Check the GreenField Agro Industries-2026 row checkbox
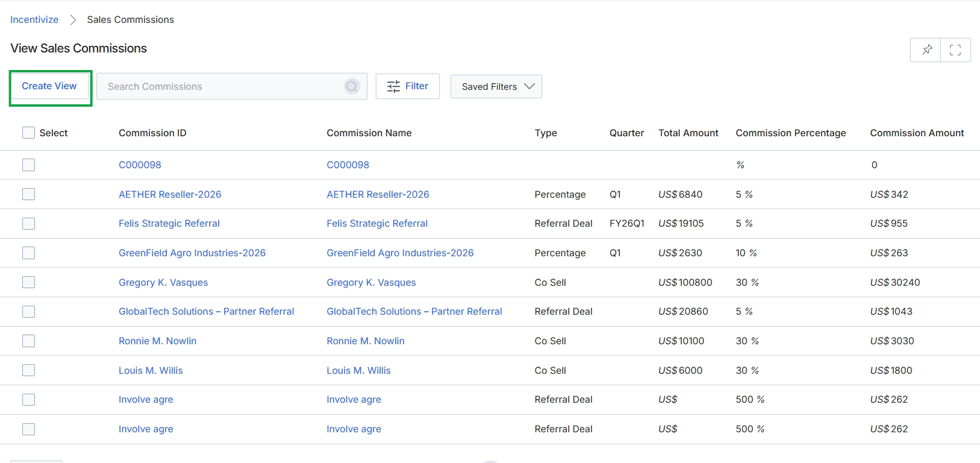This screenshot has width=980, height=463. point(28,253)
